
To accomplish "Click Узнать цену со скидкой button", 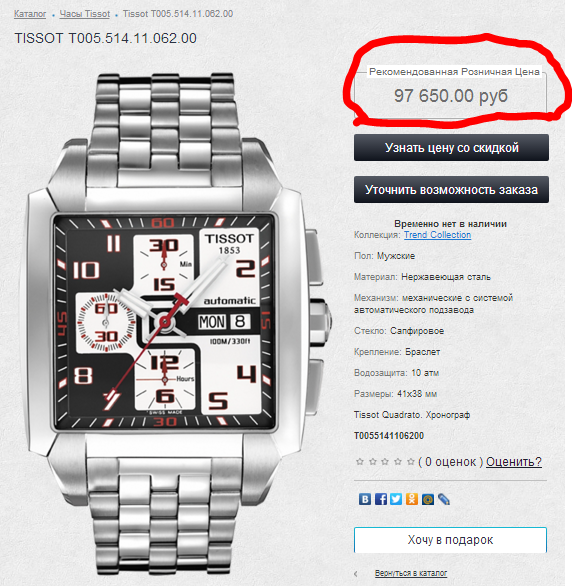I will (451, 148).
